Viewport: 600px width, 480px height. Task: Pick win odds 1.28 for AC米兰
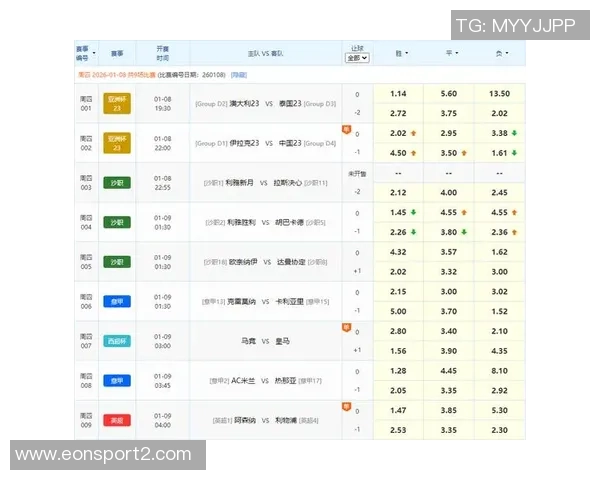click(x=398, y=371)
